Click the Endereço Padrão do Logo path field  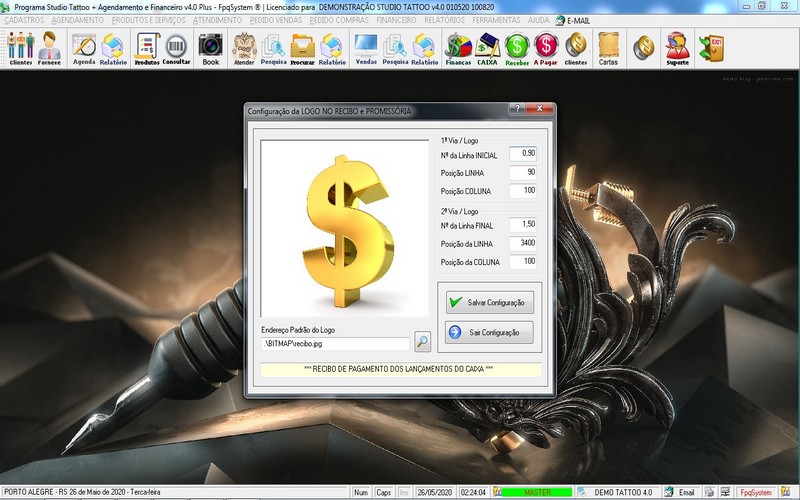coord(335,344)
